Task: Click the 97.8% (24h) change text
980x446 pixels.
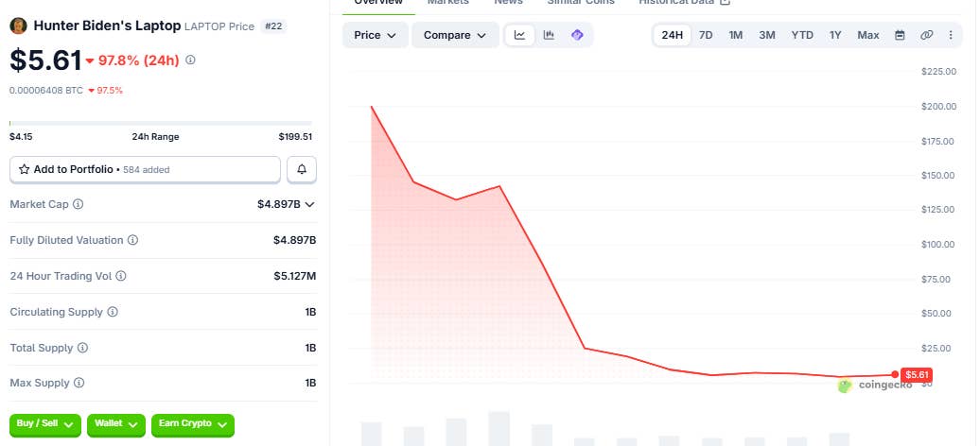Action: (x=139, y=60)
